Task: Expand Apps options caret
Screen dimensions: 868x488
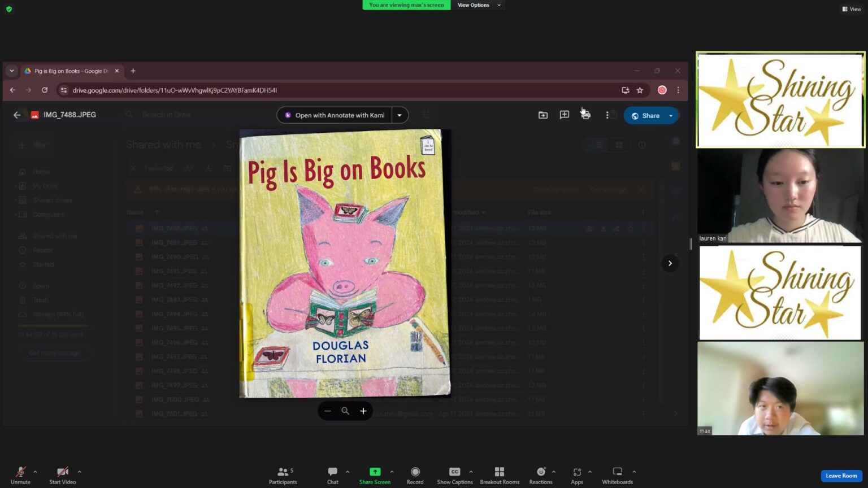Action: point(589,472)
